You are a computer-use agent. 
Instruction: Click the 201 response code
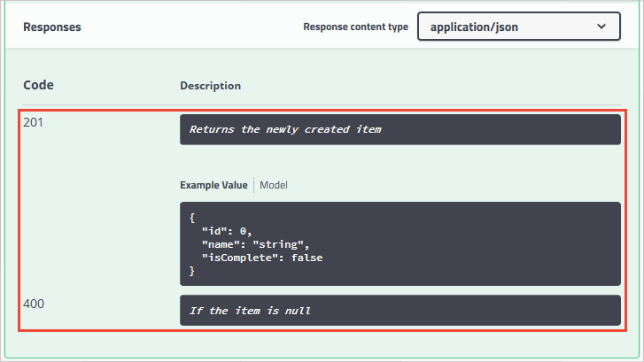[x=33, y=122]
